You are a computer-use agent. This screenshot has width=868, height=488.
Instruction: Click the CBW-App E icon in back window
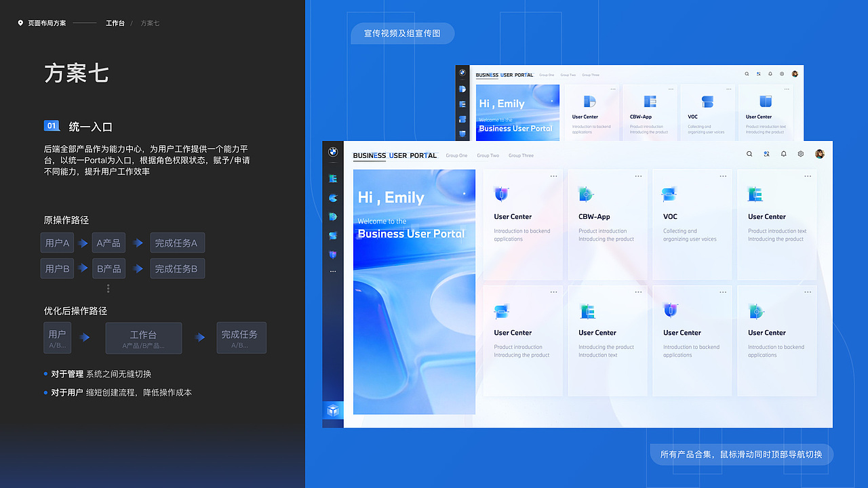pyautogui.click(x=650, y=101)
